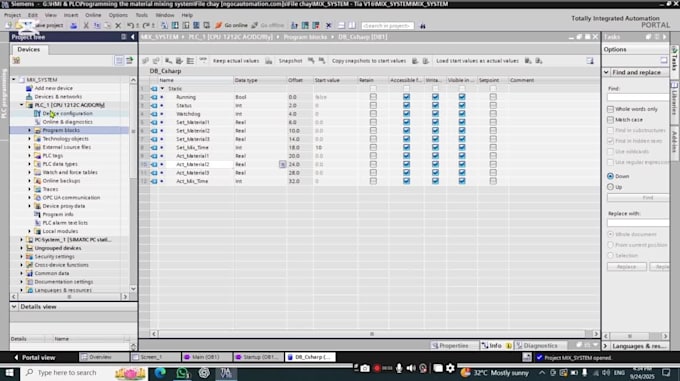
Task: Collapse the Find and replace section
Action: (606, 72)
